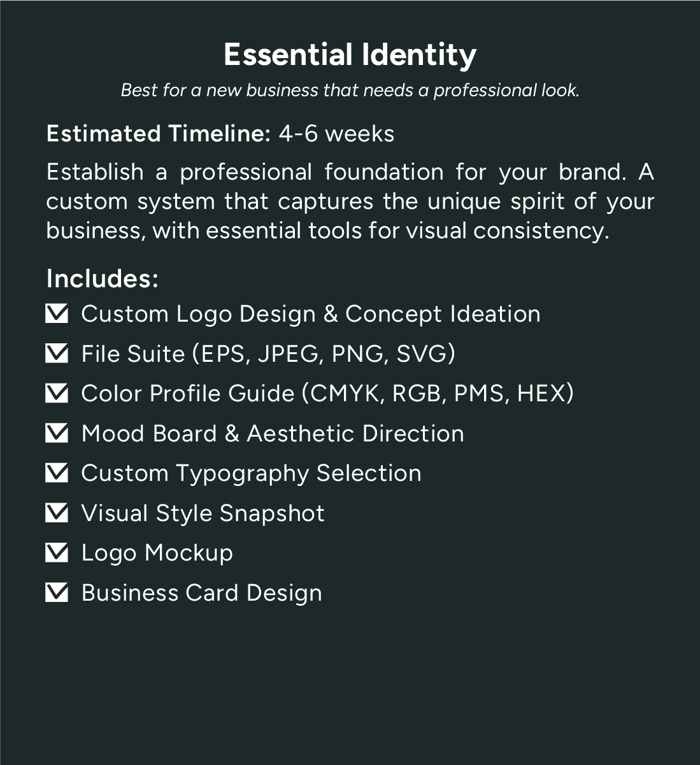Screen dimensions: 700x765
Task: Click the Estimated Timeline 4-6 weeks line
Action: [x=220, y=134]
